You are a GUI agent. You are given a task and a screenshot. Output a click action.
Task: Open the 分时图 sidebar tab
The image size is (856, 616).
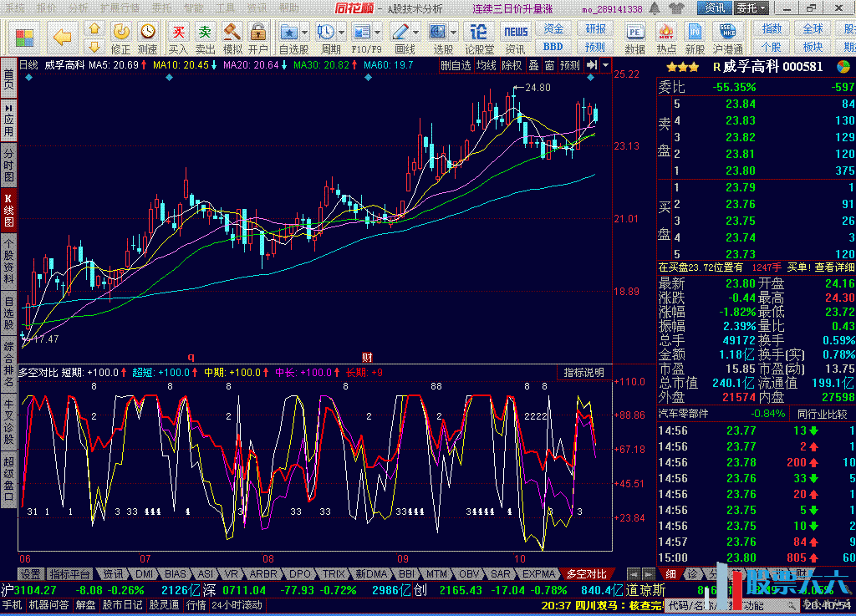(8, 165)
